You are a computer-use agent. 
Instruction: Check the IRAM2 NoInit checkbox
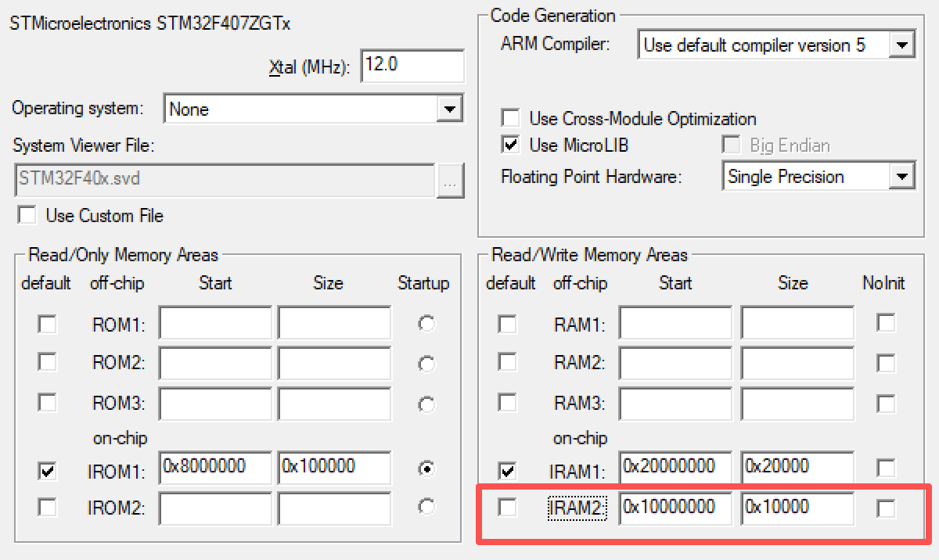tap(886, 509)
